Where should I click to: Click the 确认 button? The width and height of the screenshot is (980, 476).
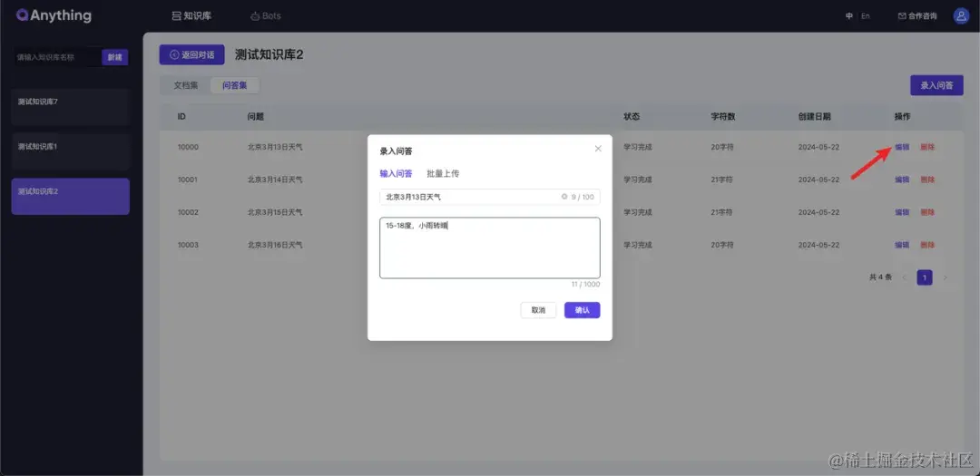pyautogui.click(x=582, y=310)
